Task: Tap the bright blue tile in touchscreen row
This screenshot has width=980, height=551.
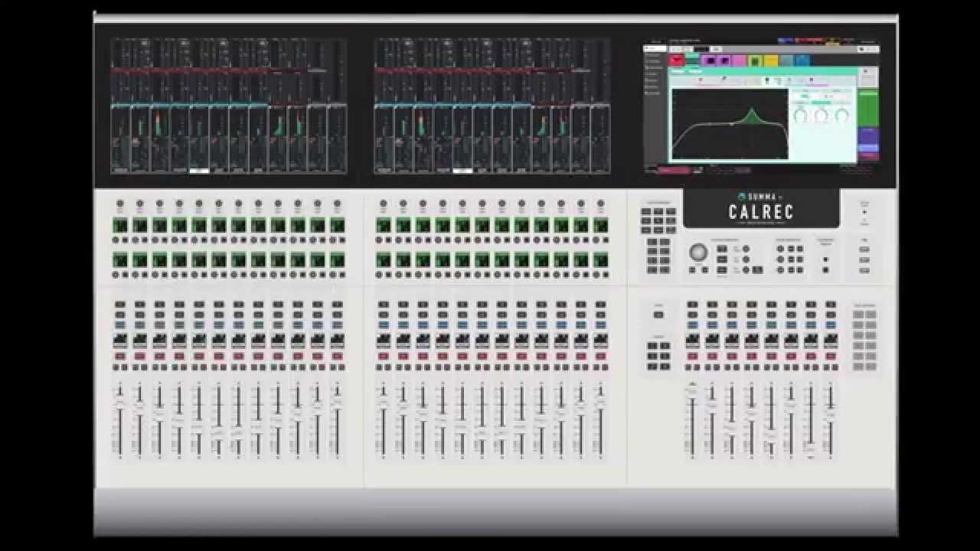Action: click(x=802, y=60)
